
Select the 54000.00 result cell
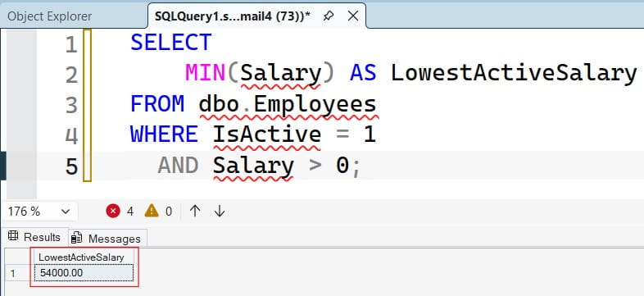click(84, 272)
